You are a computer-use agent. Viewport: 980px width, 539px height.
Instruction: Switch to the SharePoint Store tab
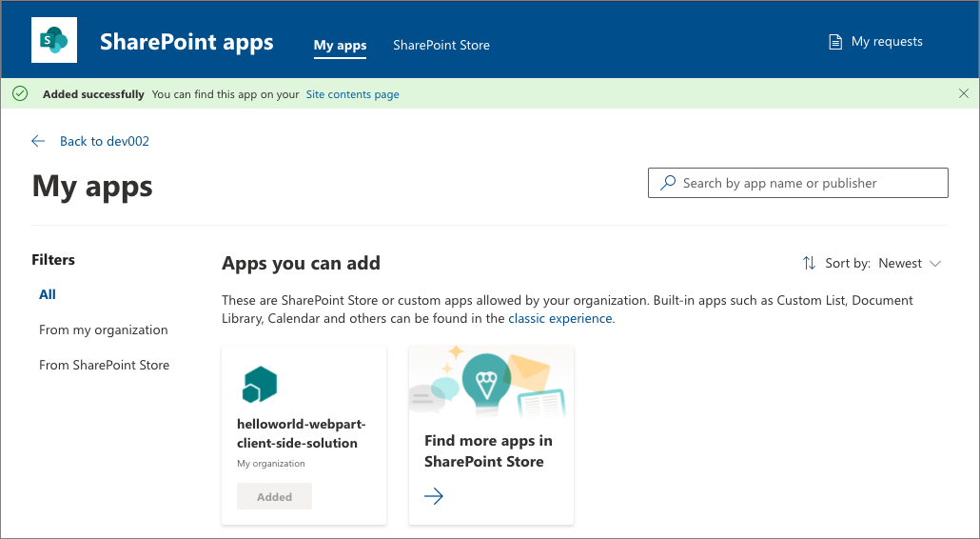(x=441, y=45)
